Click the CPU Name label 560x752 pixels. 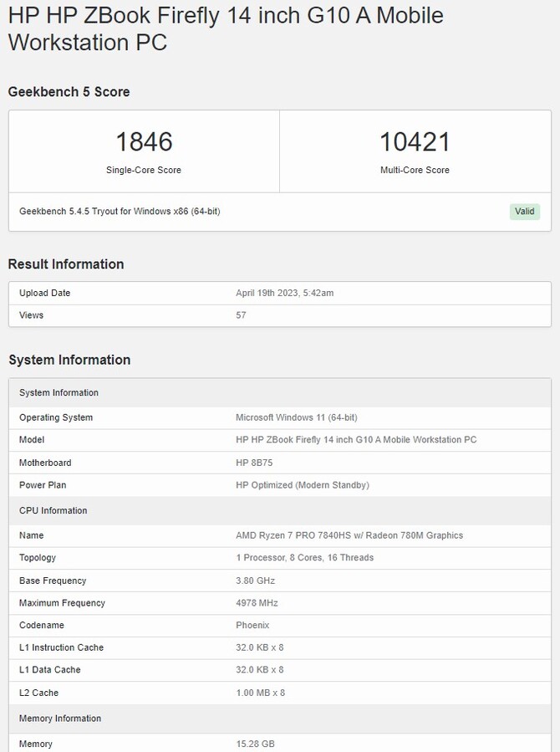pos(31,535)
